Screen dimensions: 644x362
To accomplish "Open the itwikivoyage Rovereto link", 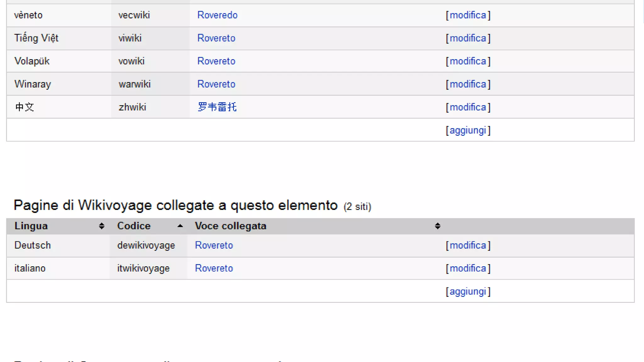I will (x=214, y=268).
